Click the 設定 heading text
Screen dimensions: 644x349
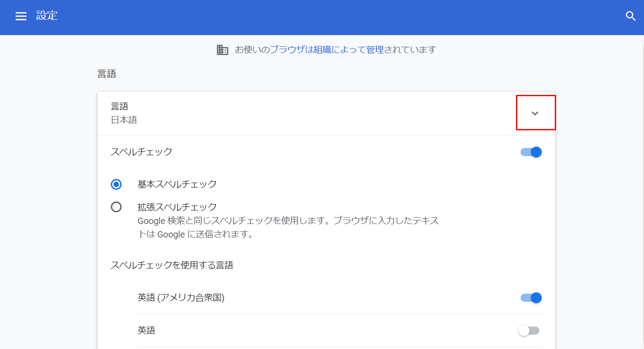click(47, 16)
